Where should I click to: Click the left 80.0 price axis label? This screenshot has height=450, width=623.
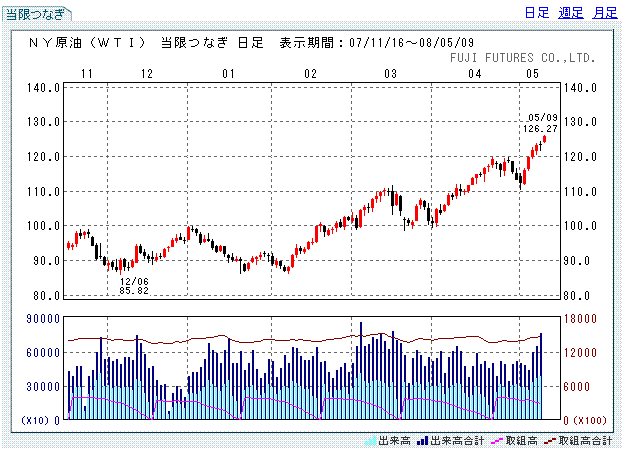pos(46,296)
